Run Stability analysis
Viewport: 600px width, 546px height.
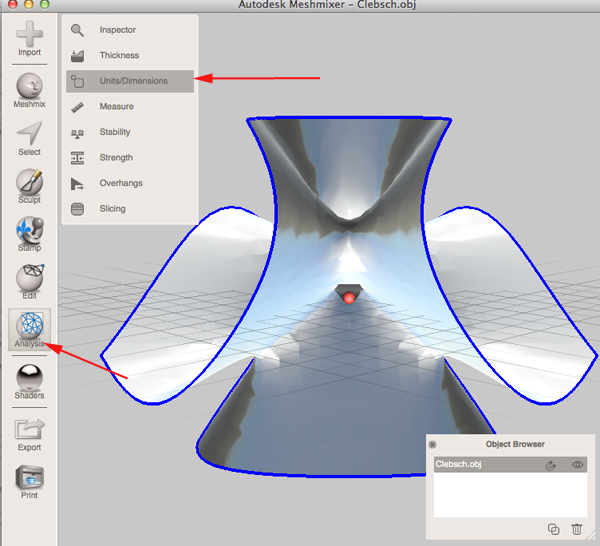point(130,132)
